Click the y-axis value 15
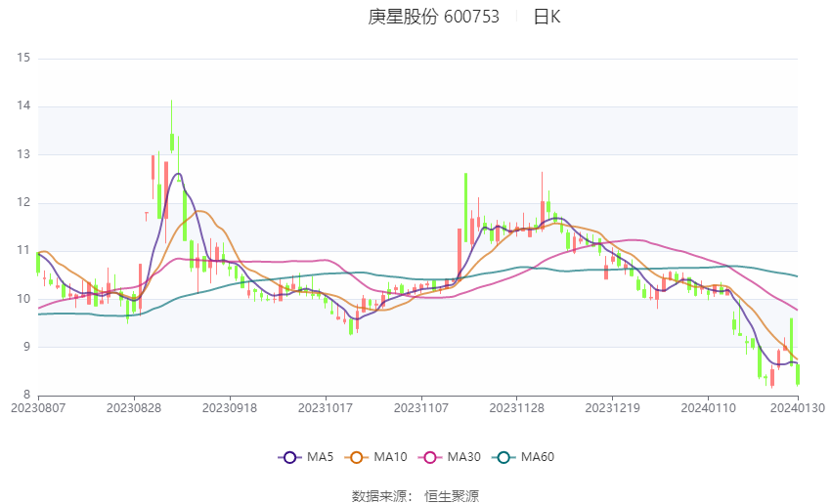 tap(23, 58)
